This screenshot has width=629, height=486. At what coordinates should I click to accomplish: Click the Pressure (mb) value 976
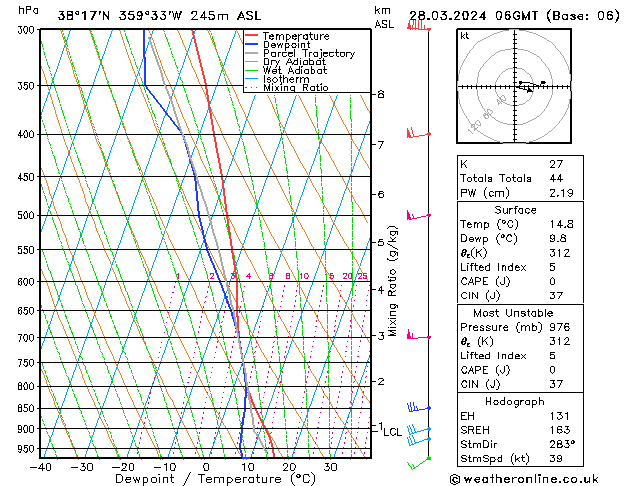pos(560,327)
